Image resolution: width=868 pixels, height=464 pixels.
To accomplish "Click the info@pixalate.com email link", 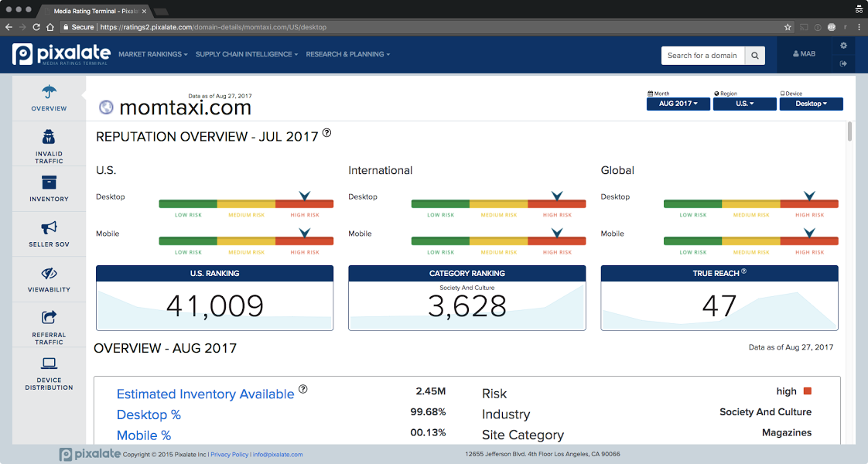I will 278,455.
